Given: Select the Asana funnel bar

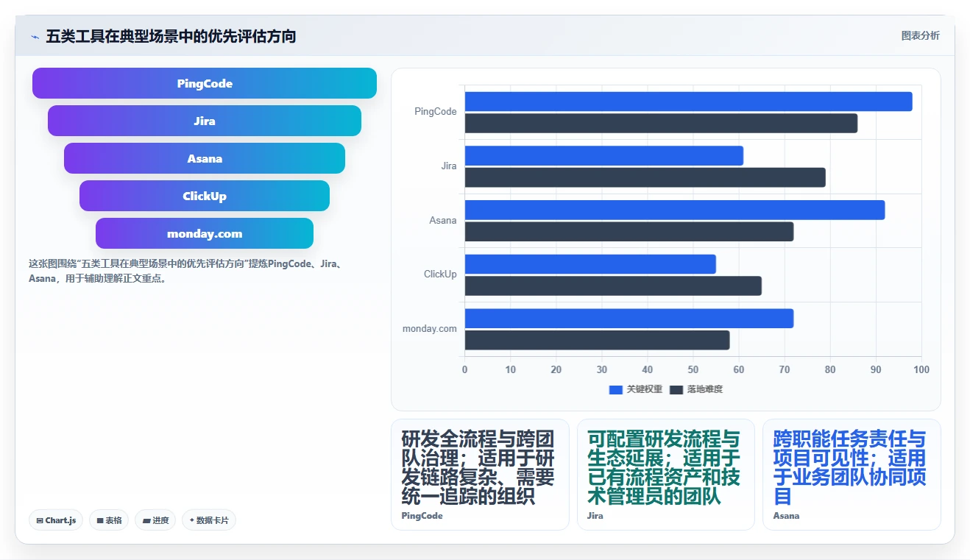Looking at the screenshot, I should pyautogui.click(x=205, y=158).
